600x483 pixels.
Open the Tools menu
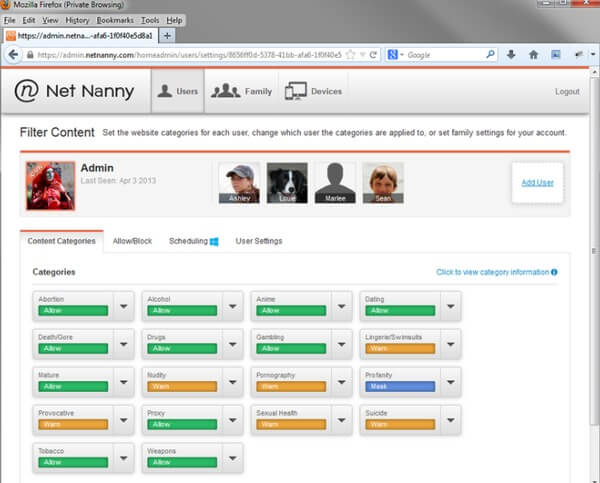coord(150,20)
